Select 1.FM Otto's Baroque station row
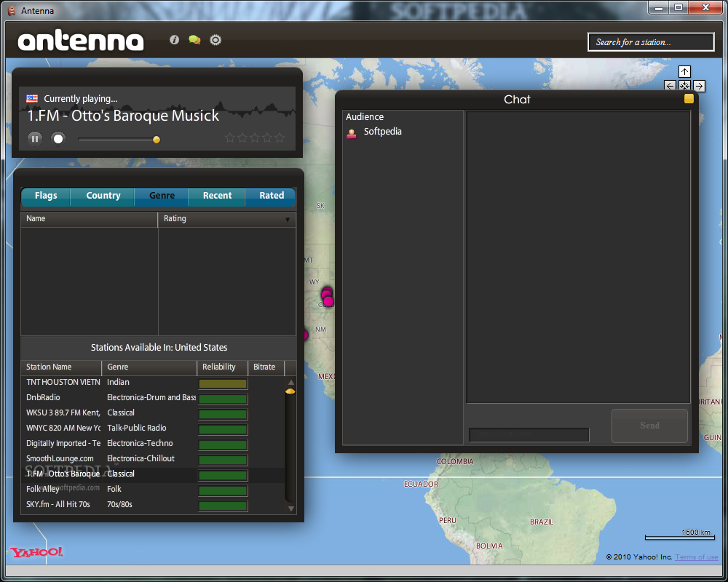 [153, 474]
